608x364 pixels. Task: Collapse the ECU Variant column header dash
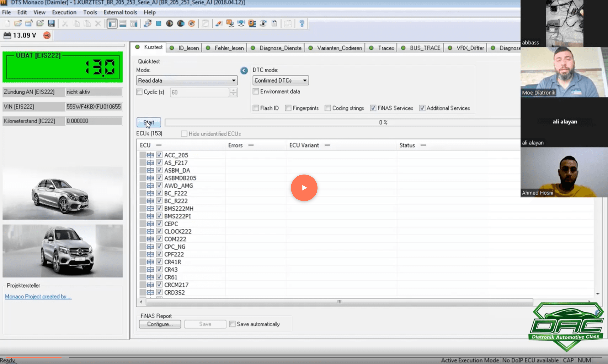pyautogui.click(x=327, y=145)
